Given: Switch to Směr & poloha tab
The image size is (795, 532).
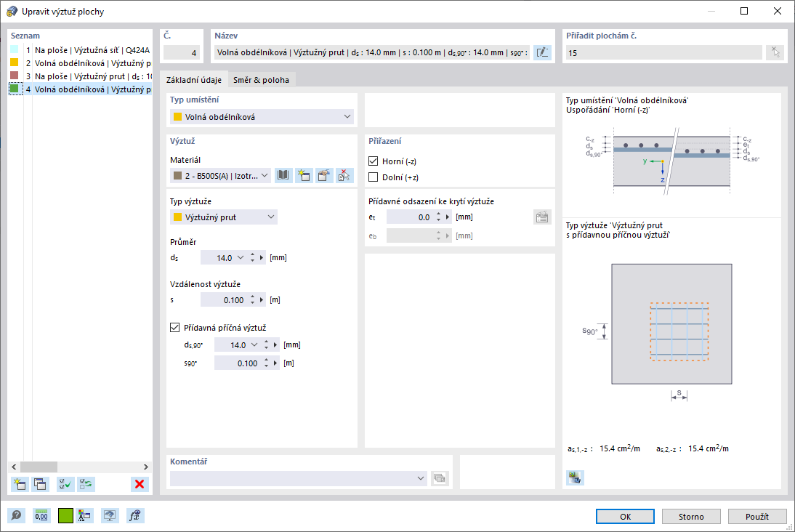Looking at the screenshot, I should coord(261,80).
